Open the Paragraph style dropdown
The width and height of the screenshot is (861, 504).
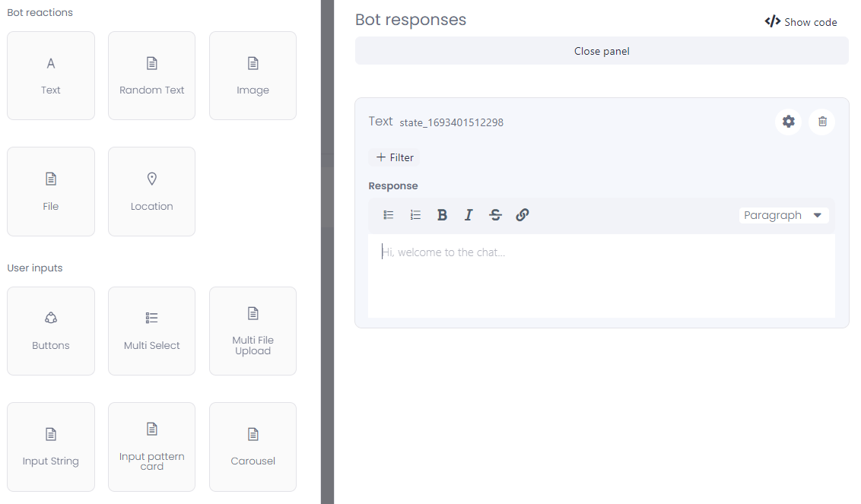[x=783, y=215]
